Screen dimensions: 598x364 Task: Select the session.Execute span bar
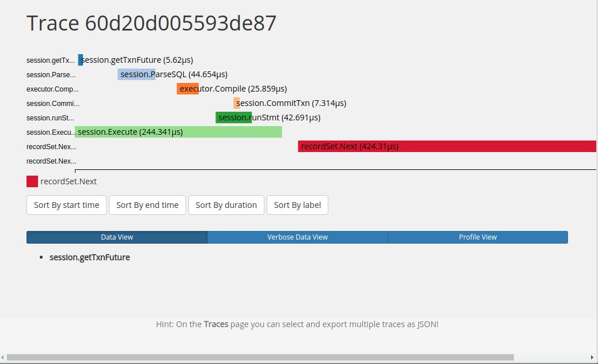coord(179,131)
